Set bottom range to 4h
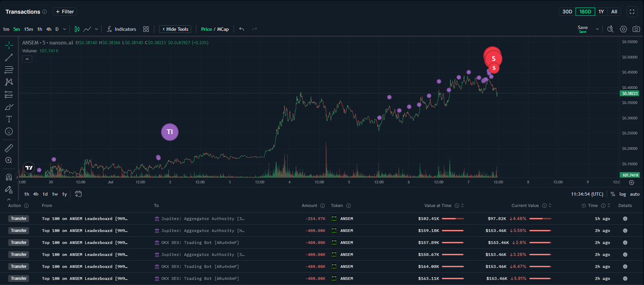Viewport: 644px width, 285px height. click(35, 194)
